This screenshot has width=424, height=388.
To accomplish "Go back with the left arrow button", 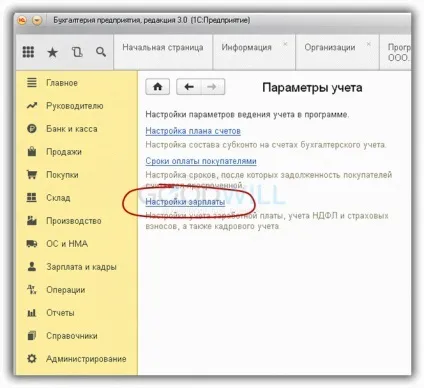I will click(x=189, y=87).
